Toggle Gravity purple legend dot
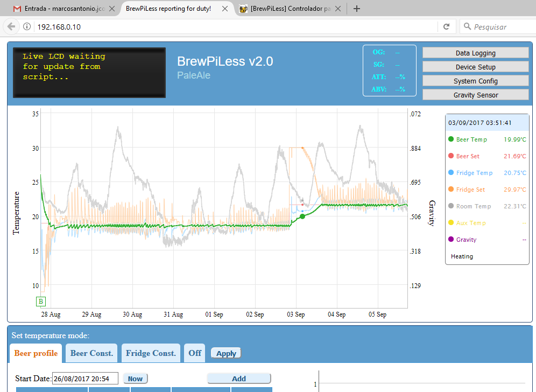This screenshot has height=392, width=536. pyautogui.click(x=451, y=239)
